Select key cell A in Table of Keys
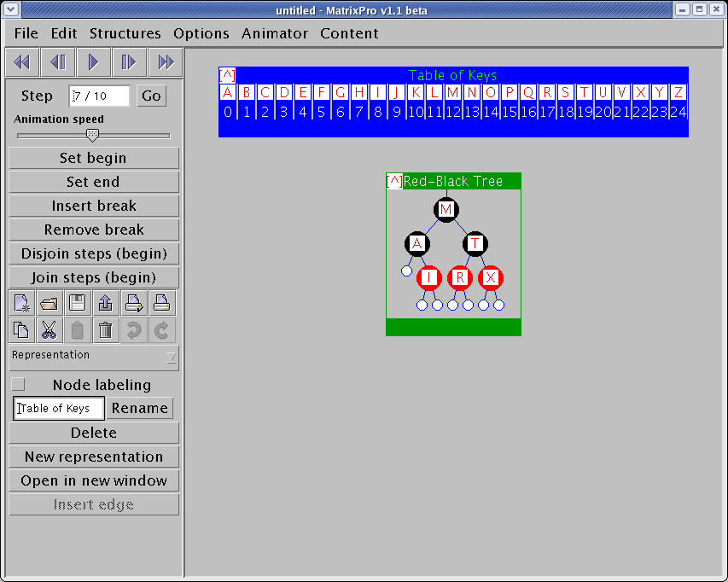The height and width of the screenshot is (582, 728). (228, 92)
